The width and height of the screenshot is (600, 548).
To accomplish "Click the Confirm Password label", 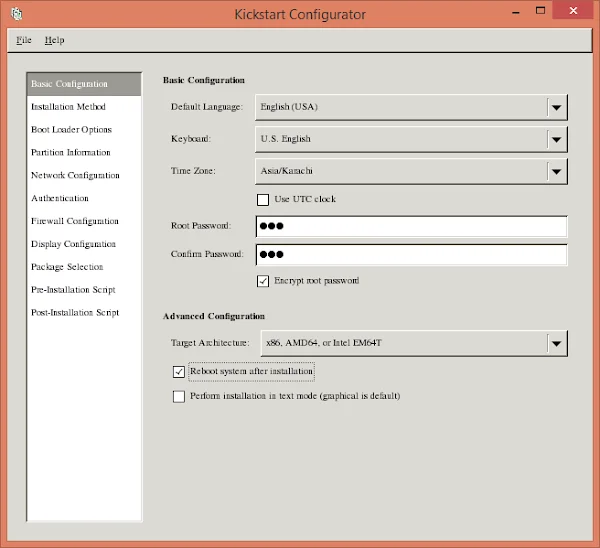I will point(207,254).
